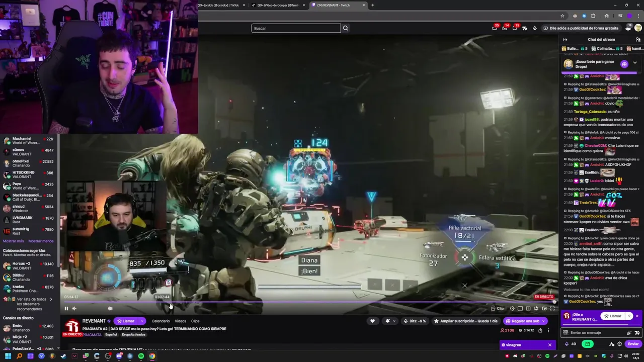Image resolution: width=644 pixels, height=362 pixels.
Task: Click the Español tag
Action: coord(111,334)
